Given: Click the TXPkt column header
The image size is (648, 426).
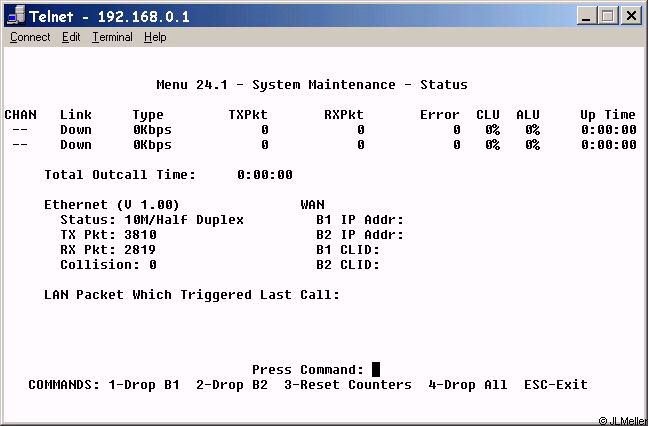Looking at the screenshot, I should pos(248,115).
